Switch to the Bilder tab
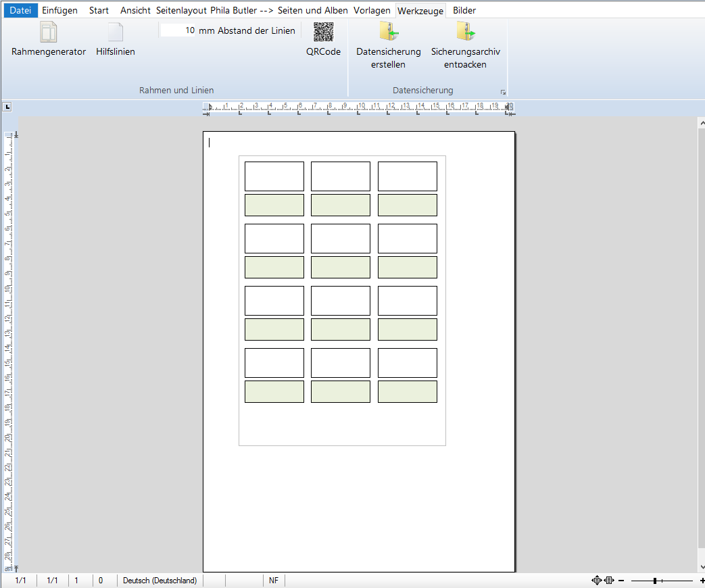705x588 pixels. tap(464, 10)
